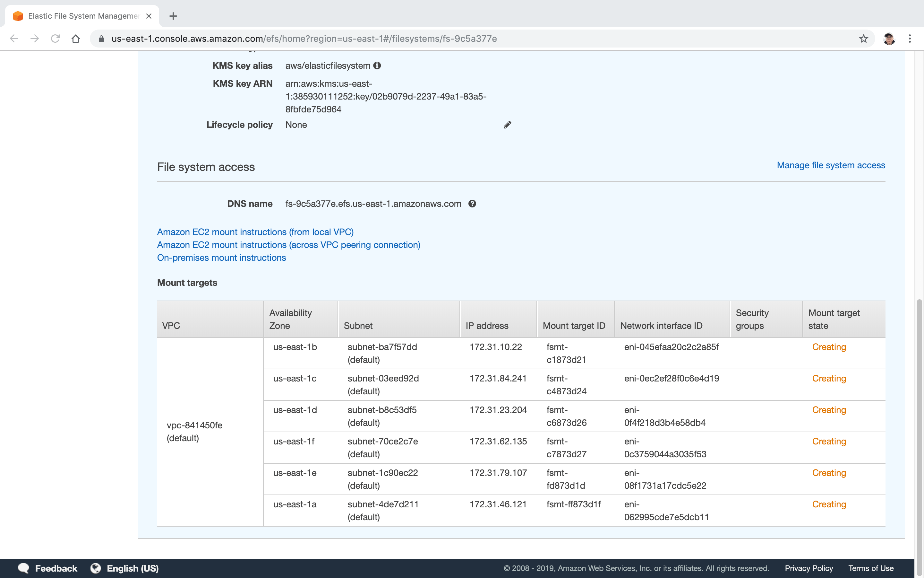This screenshot has width=924, height=578.
Task: Click the Feedback speech bubble icon
Action: [24, 568]
